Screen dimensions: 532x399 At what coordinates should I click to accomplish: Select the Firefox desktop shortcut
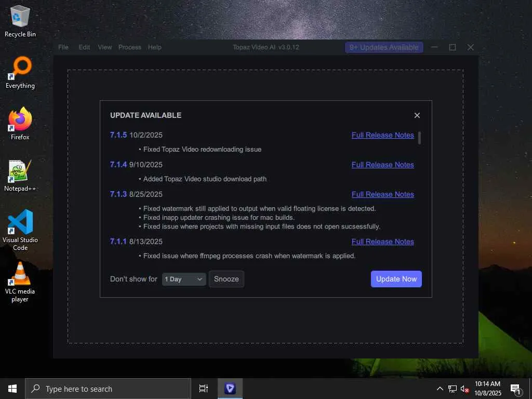(20, 124)
